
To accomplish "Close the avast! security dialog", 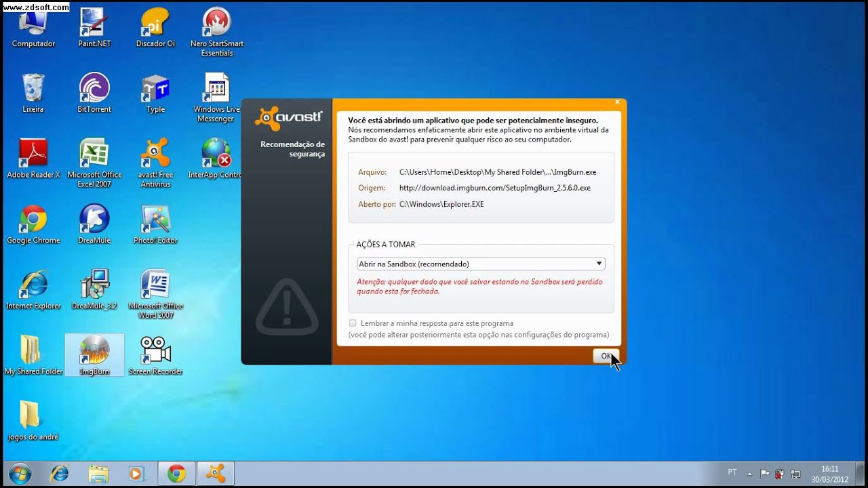I will 617,102.
